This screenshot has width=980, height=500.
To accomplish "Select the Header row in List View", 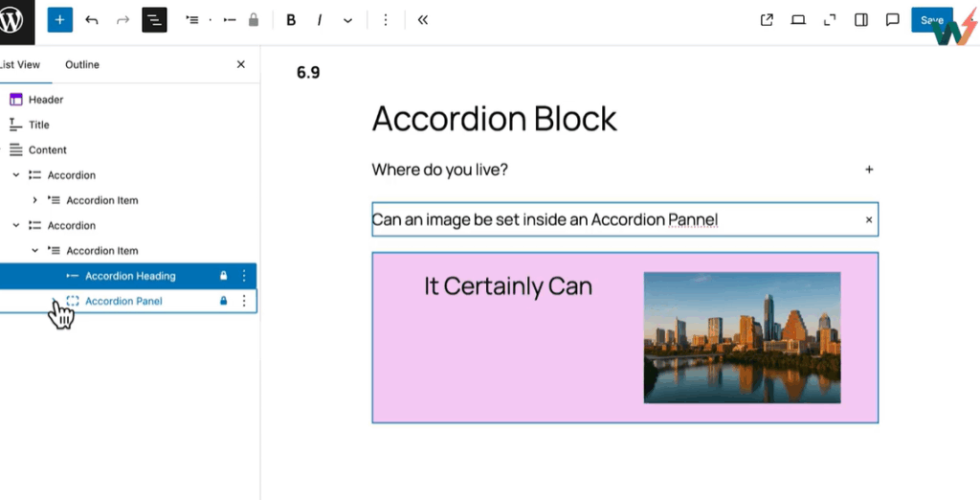I will pyautogui.click(x=128, y=100).
